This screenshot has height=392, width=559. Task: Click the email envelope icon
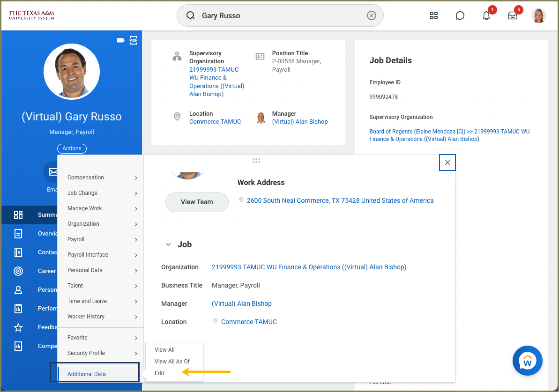pos(52,171)
